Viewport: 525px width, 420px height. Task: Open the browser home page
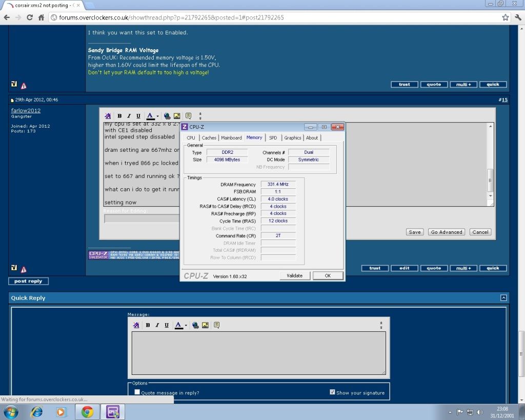point(41,17)
